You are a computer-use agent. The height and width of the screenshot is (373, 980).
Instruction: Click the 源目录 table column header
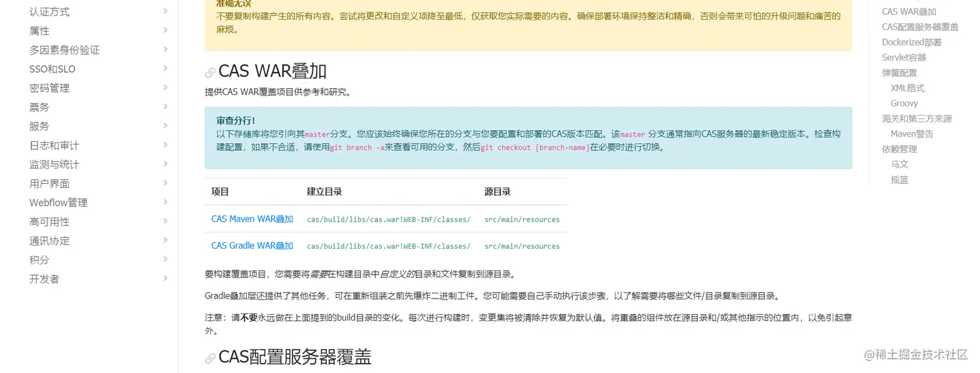point(498,192)
